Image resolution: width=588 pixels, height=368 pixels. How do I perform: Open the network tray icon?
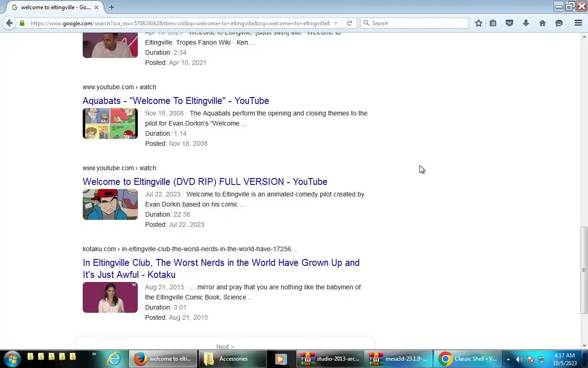click(542, 359)
